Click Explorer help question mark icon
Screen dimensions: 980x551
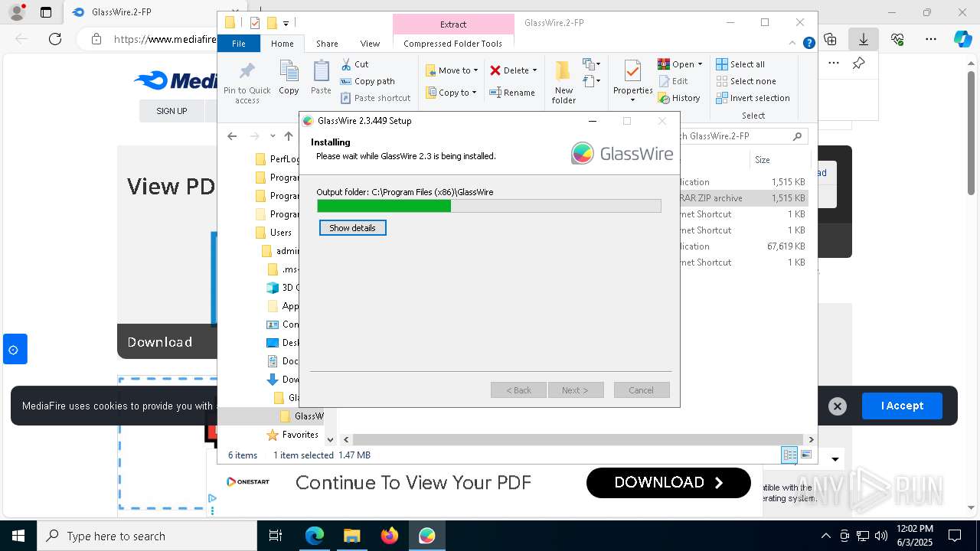[x=808, y=44]
